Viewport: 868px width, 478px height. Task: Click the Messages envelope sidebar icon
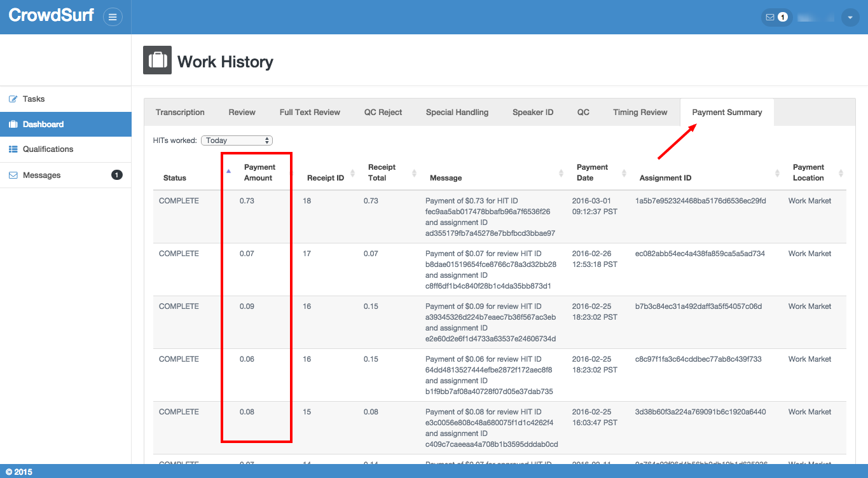click(13, 175)
